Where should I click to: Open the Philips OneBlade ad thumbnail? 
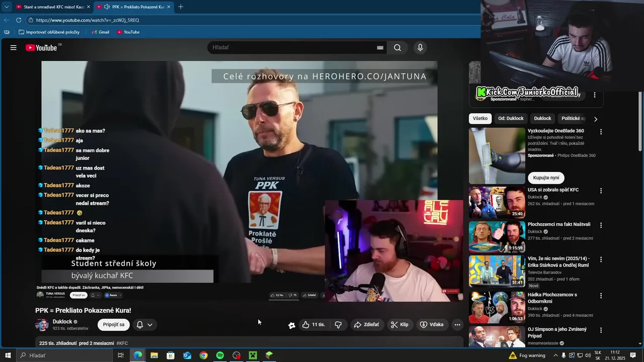click(x=497, y=156)
